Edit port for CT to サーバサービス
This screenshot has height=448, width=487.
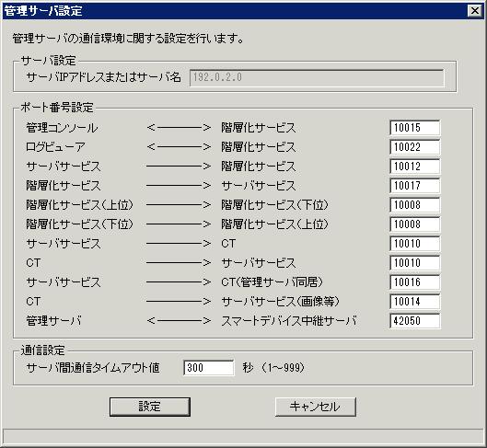[x=414, y=263]
